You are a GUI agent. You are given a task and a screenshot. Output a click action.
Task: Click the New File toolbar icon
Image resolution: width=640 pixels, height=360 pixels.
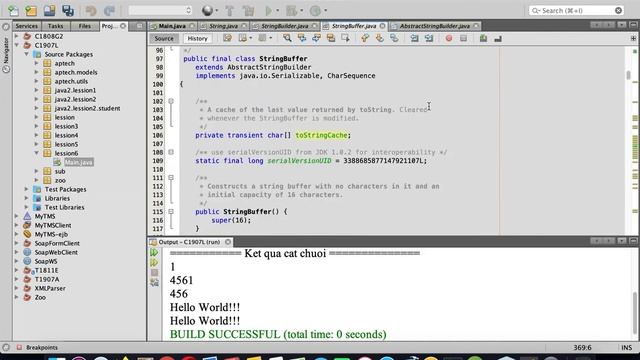click(x=13, y=10)
